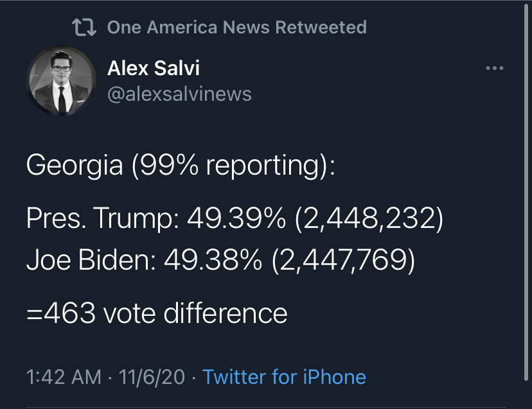The image size is (532, 409).
Task: Click the word iPhone in the source link
Action: click(x=334, y=377)
